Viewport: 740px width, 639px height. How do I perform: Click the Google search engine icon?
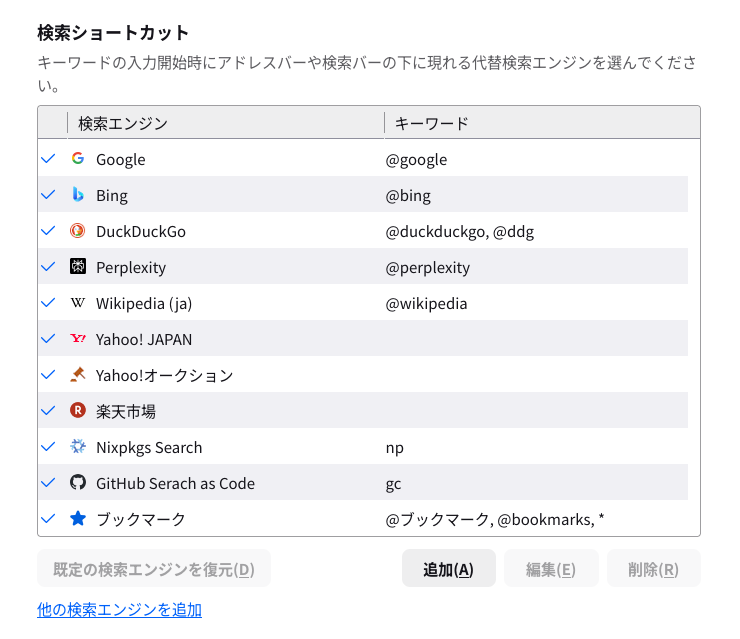click(x=78, y=158)
